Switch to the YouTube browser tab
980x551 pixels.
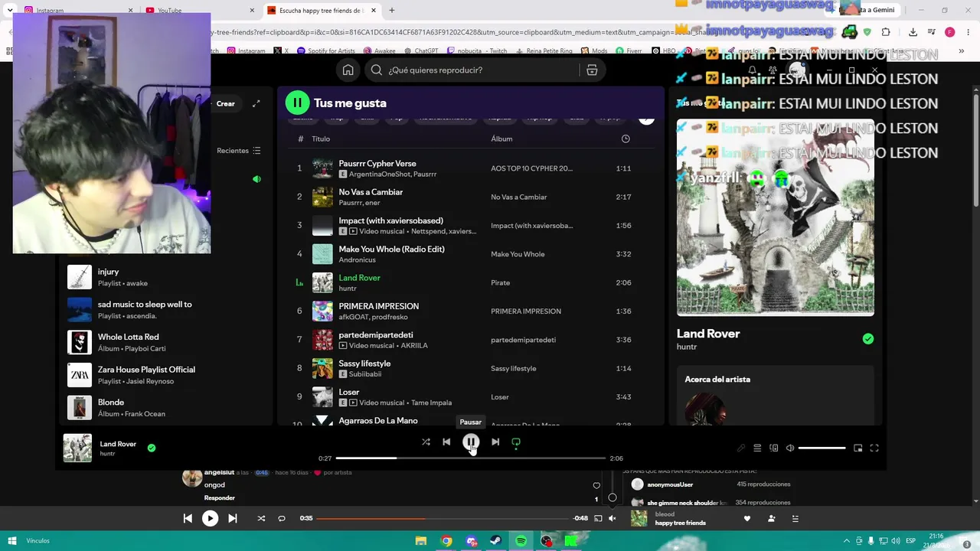pyautogui.click(x=201, y=10)
